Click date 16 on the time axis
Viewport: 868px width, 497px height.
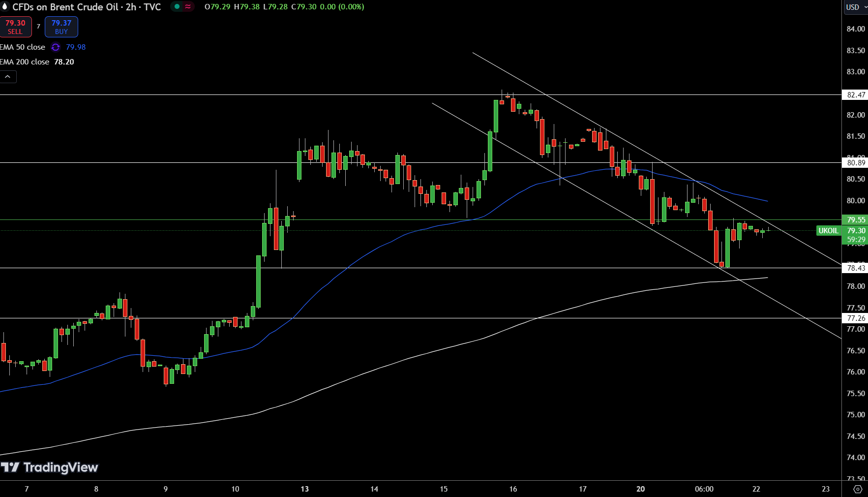click(513, 489)
